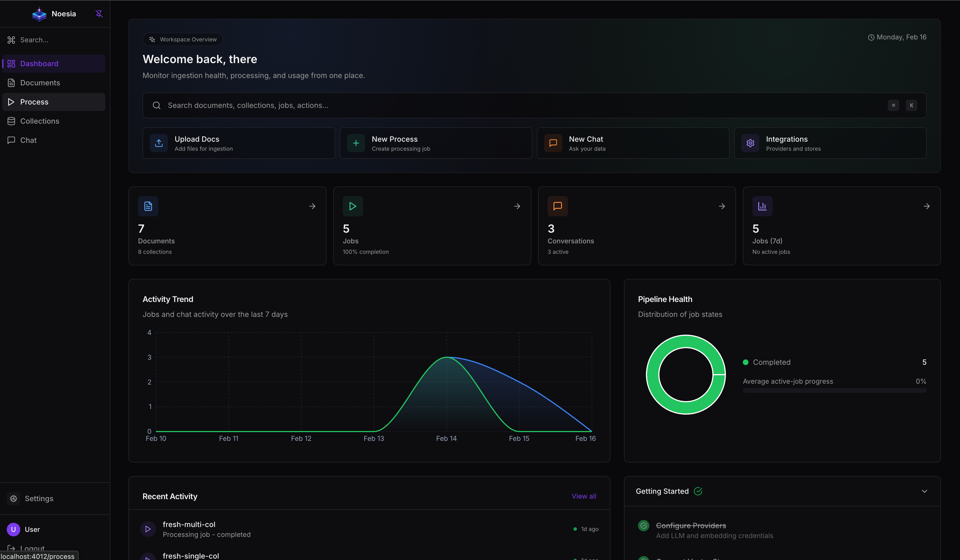Image resolution: width=960 pixels, height=560 pixels.
Task: Collapse the Getting Started section
Action: [x=924, y=491]
